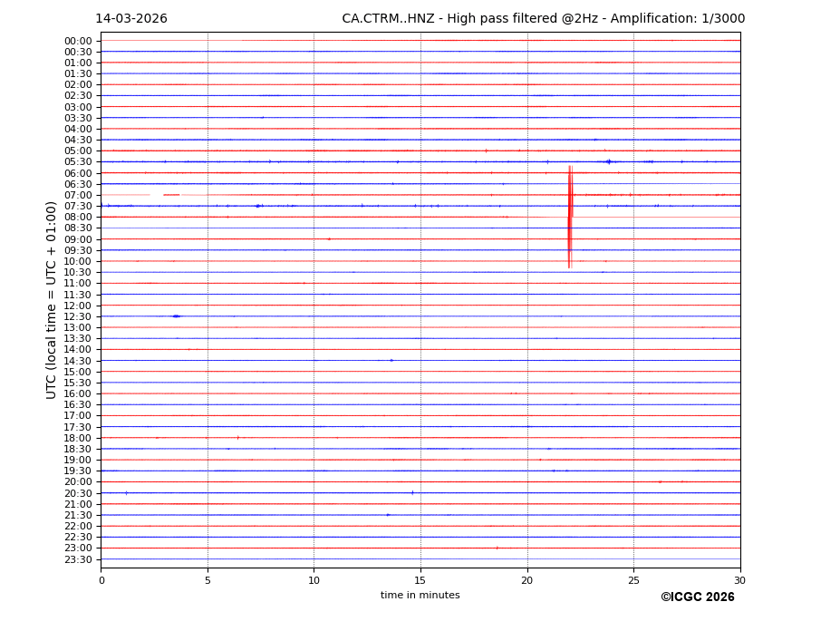840x631 pixels.
Task: Click the date label 14-03-2026
Action: (x=131, y=19)
